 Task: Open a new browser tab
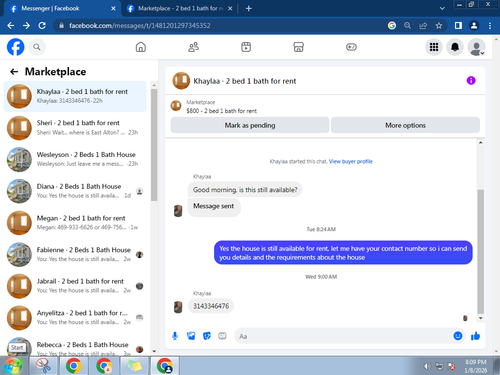[x=249, y=8]
